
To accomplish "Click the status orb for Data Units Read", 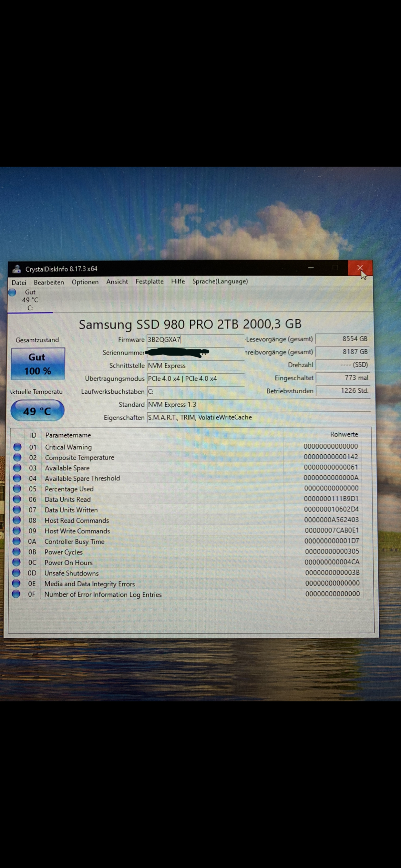I will 17,499.
